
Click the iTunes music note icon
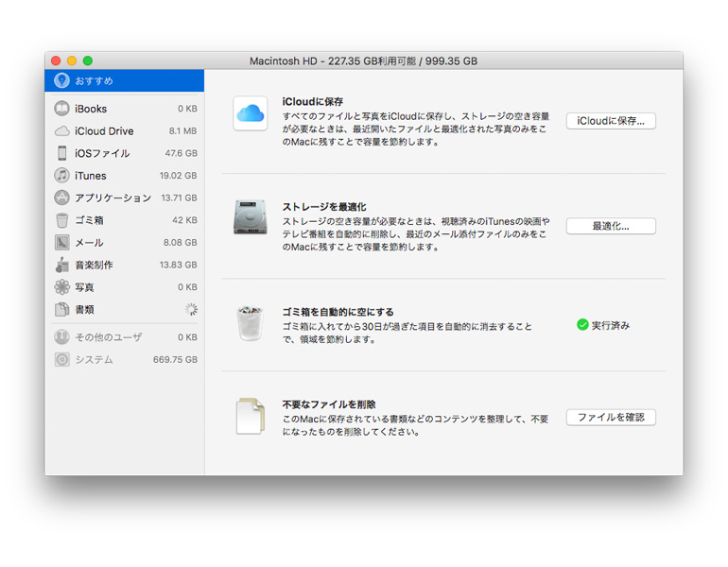(x=61, y=176)
